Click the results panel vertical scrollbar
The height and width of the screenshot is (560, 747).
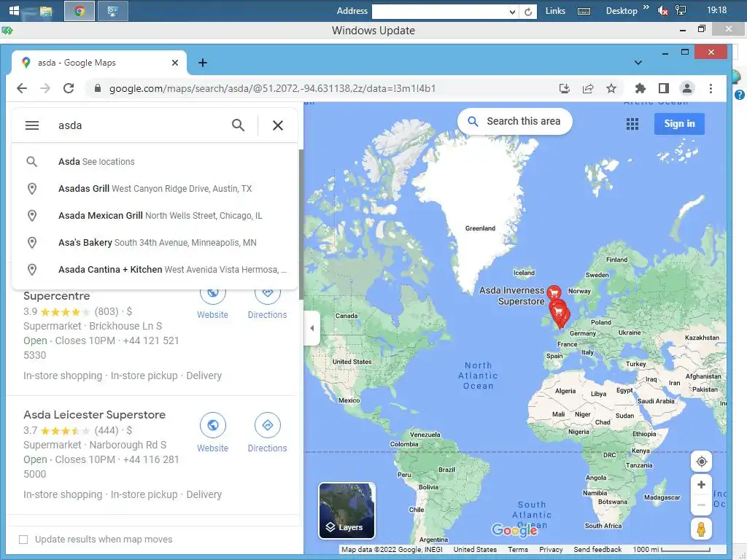301,224
